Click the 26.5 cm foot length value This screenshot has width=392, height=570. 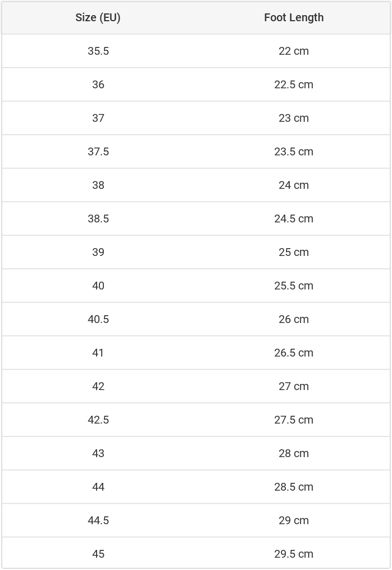(294, 353)
